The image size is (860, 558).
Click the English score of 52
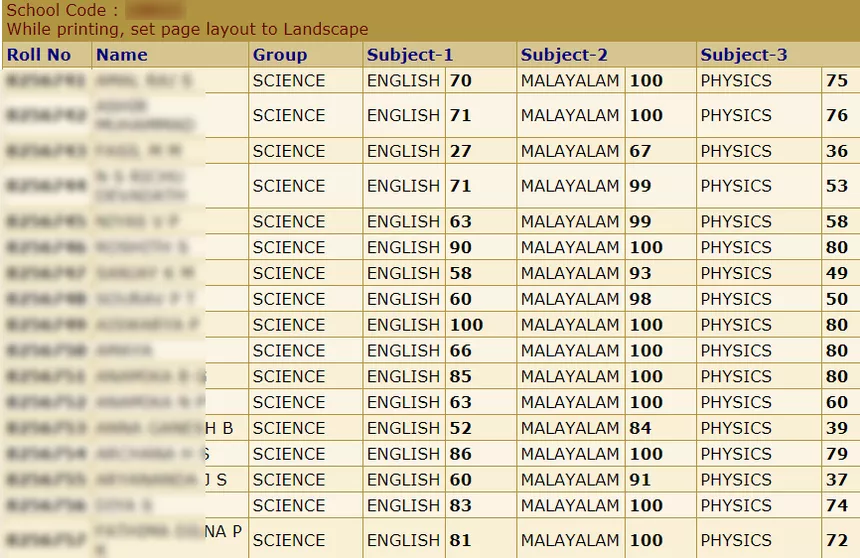[460, 428]
